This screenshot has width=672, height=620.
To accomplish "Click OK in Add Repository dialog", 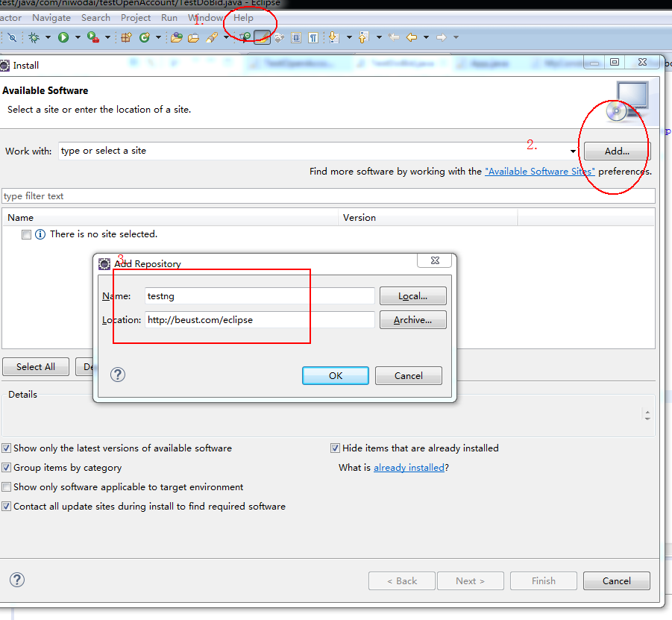I will [336, 375].
